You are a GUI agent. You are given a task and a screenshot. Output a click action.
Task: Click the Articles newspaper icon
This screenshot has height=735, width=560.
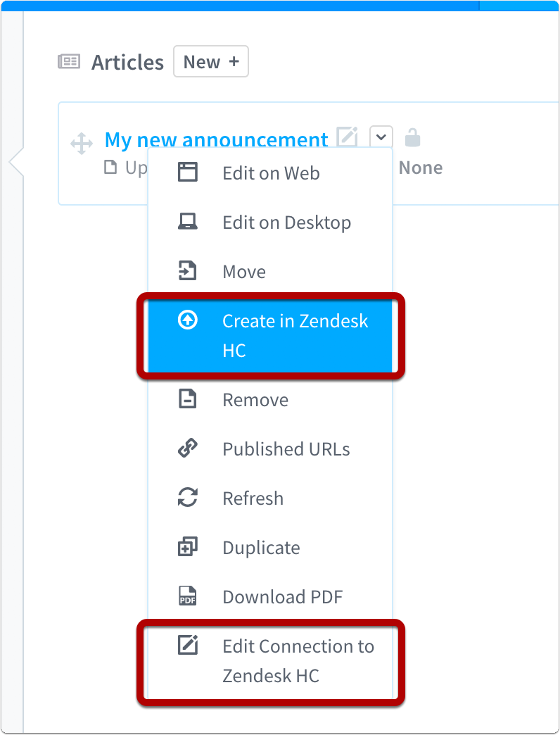point(69,61)
